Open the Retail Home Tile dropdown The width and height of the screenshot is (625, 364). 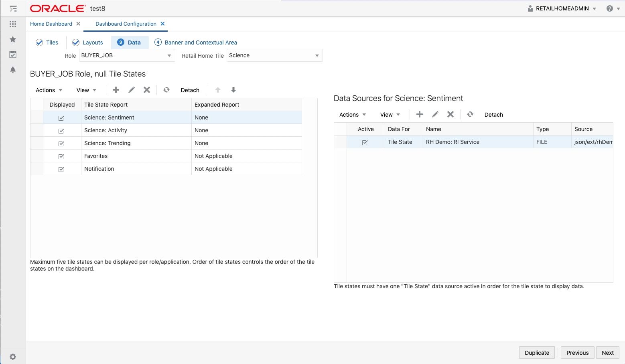[x=317, y=55]
